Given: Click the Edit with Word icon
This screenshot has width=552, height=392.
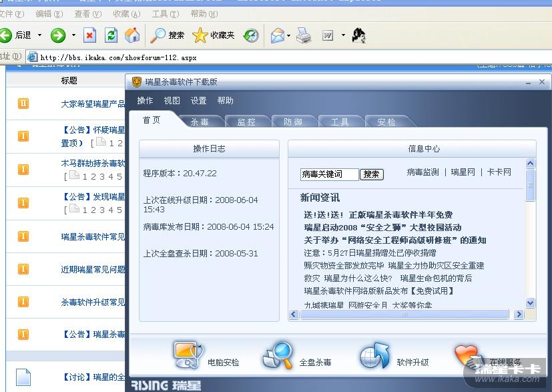Looking at the screenshot, I should pos(328,35).
